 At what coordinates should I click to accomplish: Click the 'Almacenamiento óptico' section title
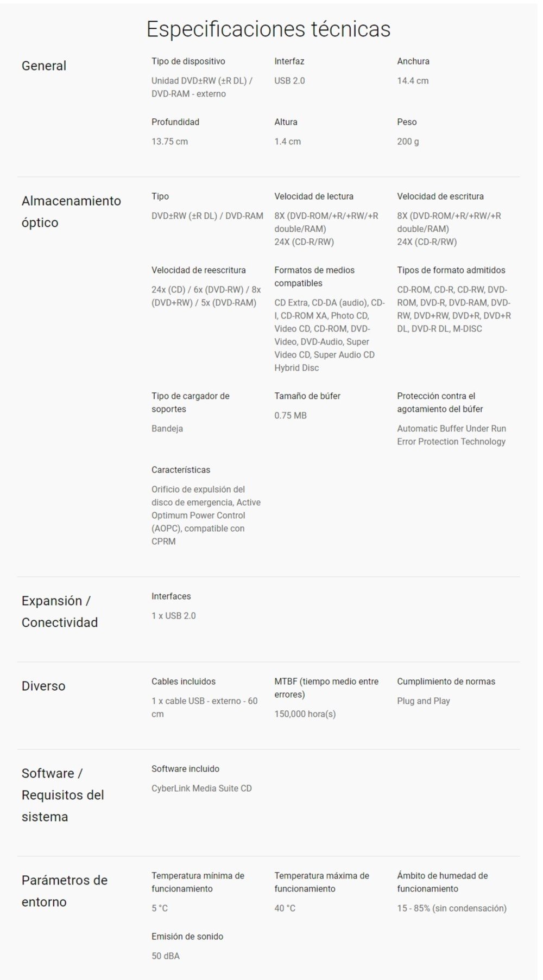tap(71, 212)
